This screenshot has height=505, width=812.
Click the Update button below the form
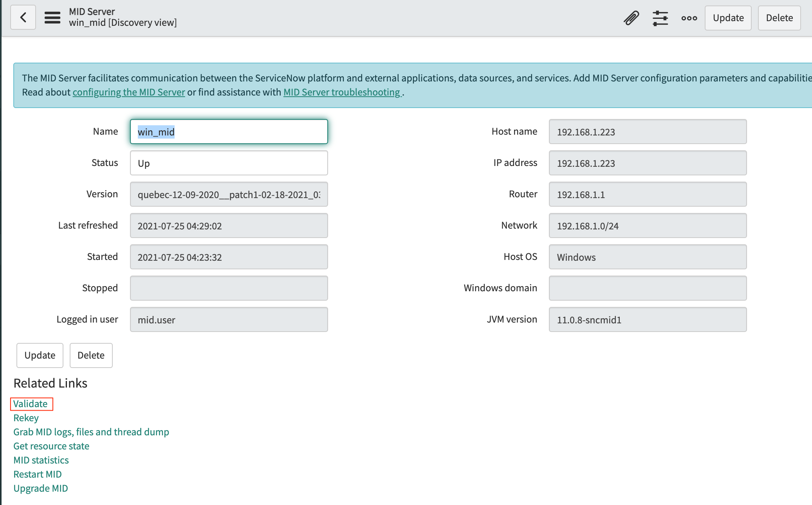click(40, 355)
